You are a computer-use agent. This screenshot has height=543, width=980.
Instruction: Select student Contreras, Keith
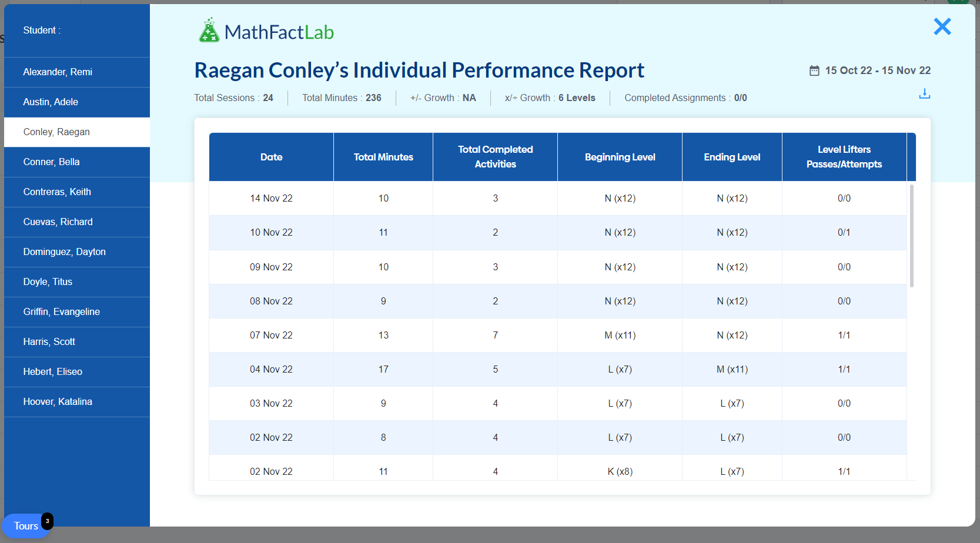click(x=77, y=192)
